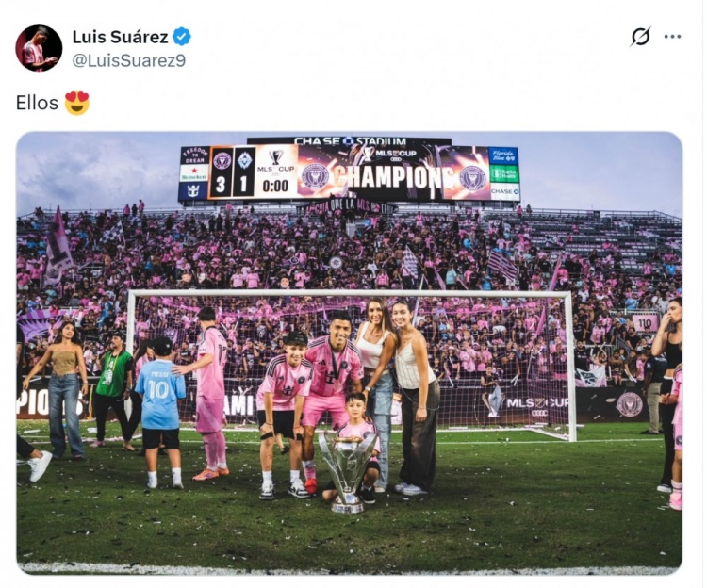Click the large pink flag on left

click(58, 247)
